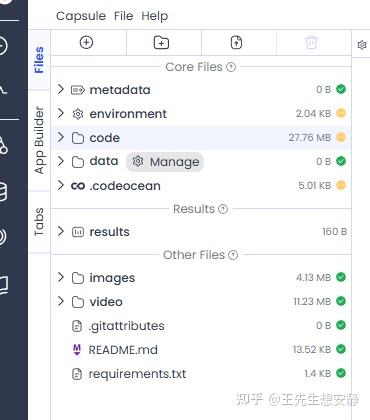Open the requirements.txt file
Screen dimensions: 370x420
137,374
